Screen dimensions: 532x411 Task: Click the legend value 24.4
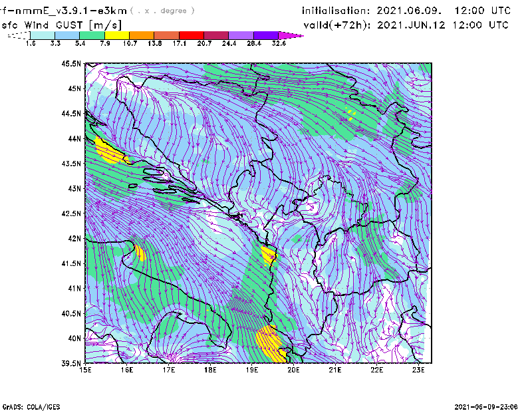229,43
